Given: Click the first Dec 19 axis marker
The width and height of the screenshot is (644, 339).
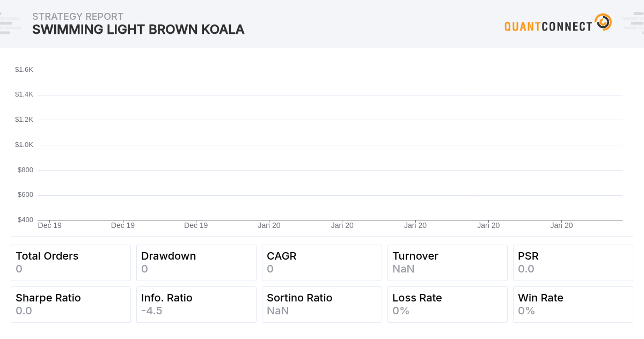Looking at the screenshot, I should [x=50, y=225].
